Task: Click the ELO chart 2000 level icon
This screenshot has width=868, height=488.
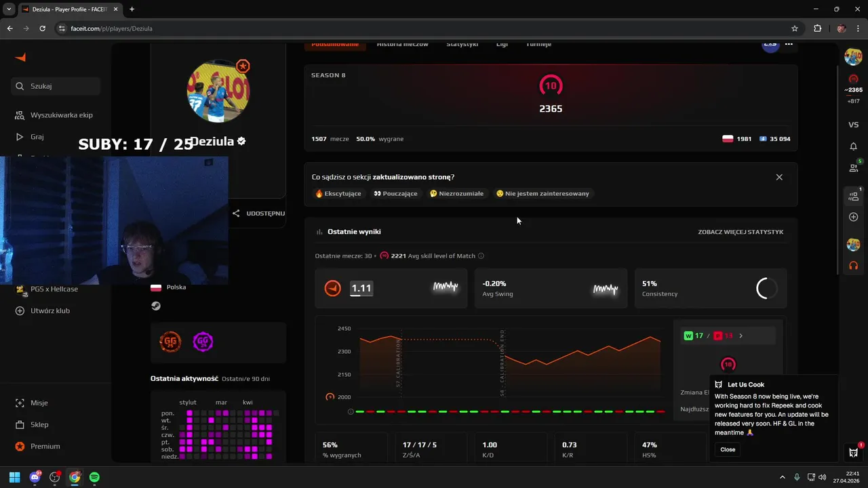Action: tap(330, 397)
